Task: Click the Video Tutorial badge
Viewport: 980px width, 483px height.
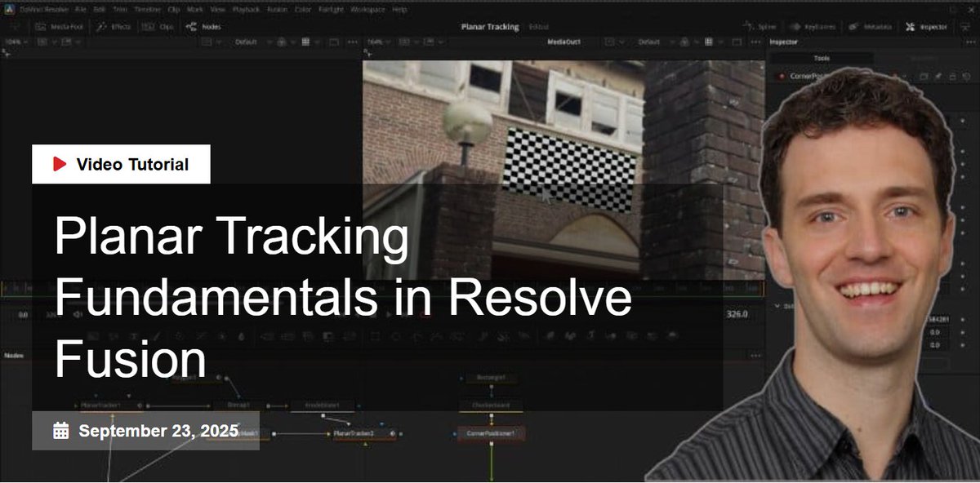Action: point(121,163)
